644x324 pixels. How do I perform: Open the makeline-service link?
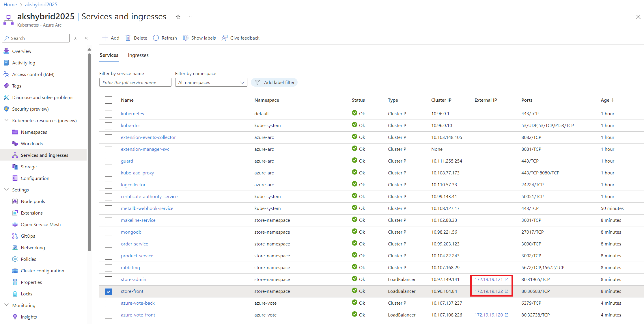tap(138, 220)
